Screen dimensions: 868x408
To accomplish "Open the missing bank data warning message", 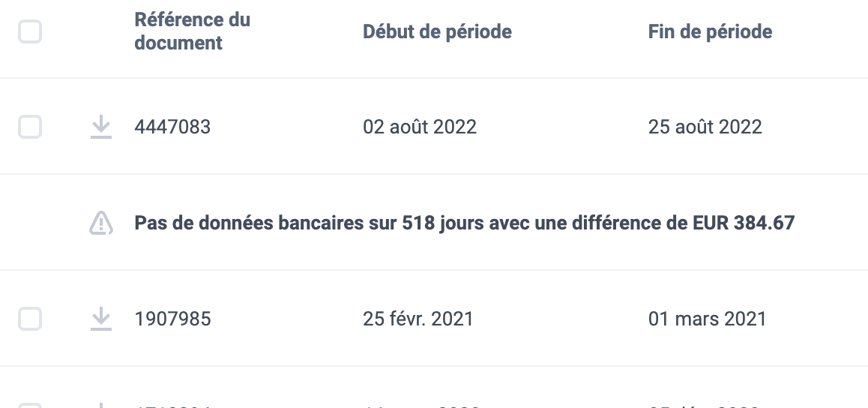I will coord(465,223).
